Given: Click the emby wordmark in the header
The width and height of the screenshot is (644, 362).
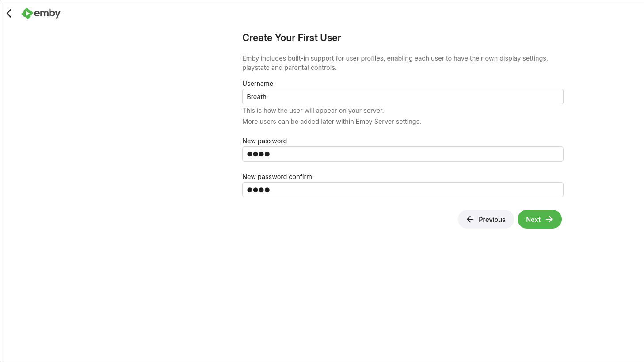Looking at the screenshot, I should point(47,13).
